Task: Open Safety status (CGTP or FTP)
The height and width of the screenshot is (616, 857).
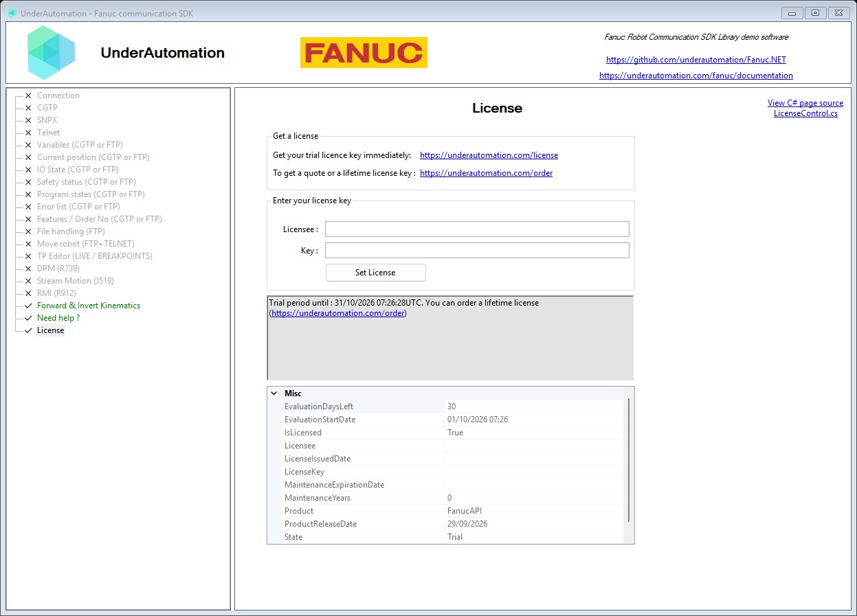Action: pos(87,182)
